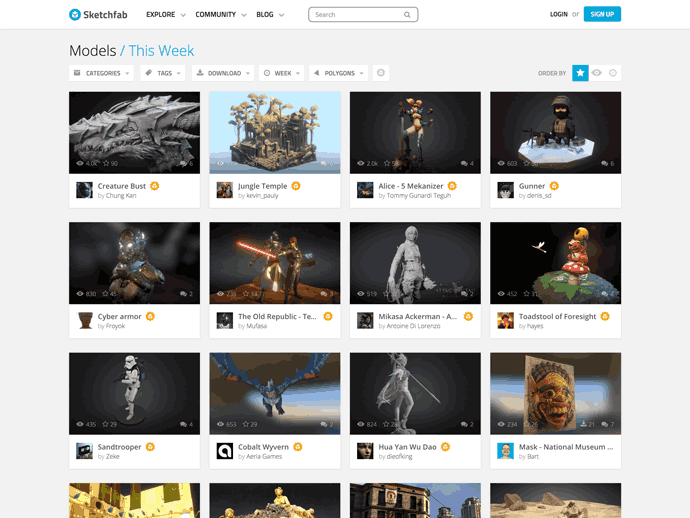Click staff pick badge beside Alice - 5 Mekanizer

pos(452,186)
